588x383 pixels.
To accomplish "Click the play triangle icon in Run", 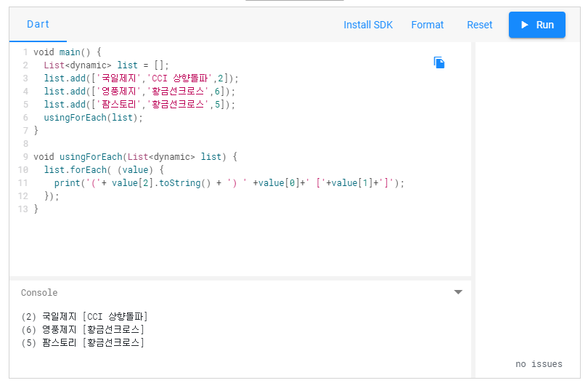I will pyautogui.click(x=525, y=25).
